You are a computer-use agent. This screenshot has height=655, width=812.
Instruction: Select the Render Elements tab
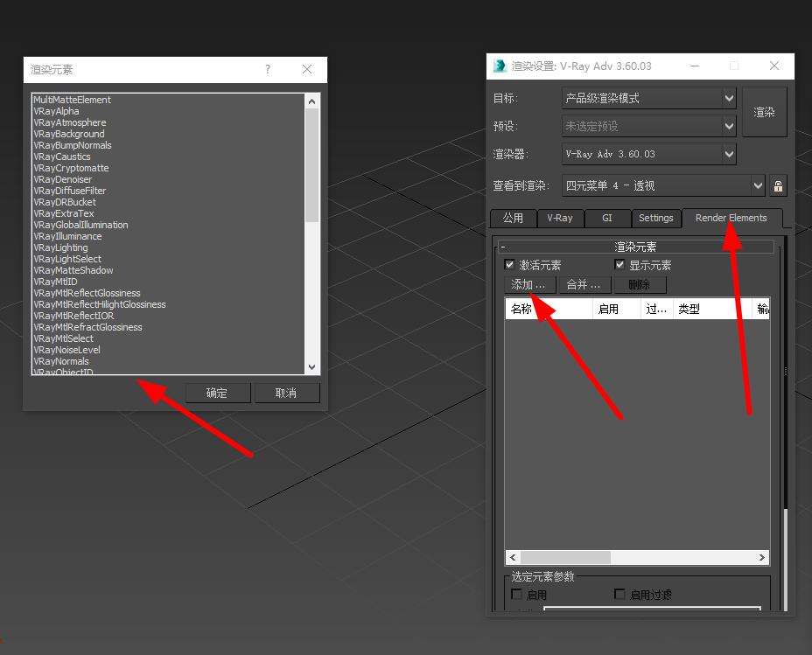pos(731,218)
